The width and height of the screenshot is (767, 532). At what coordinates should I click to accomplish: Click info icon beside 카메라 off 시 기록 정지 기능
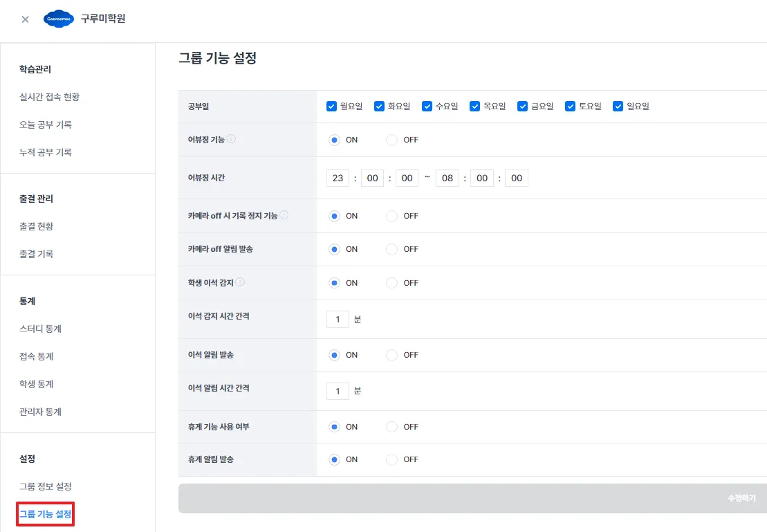pos(284,215)
